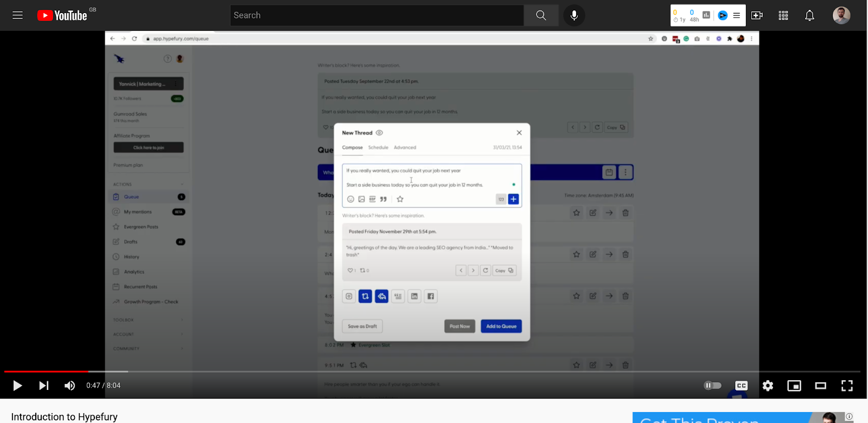Click here to join the Affiliate Program
Viewport: 868px width, 423px height.
coord(149,148)
